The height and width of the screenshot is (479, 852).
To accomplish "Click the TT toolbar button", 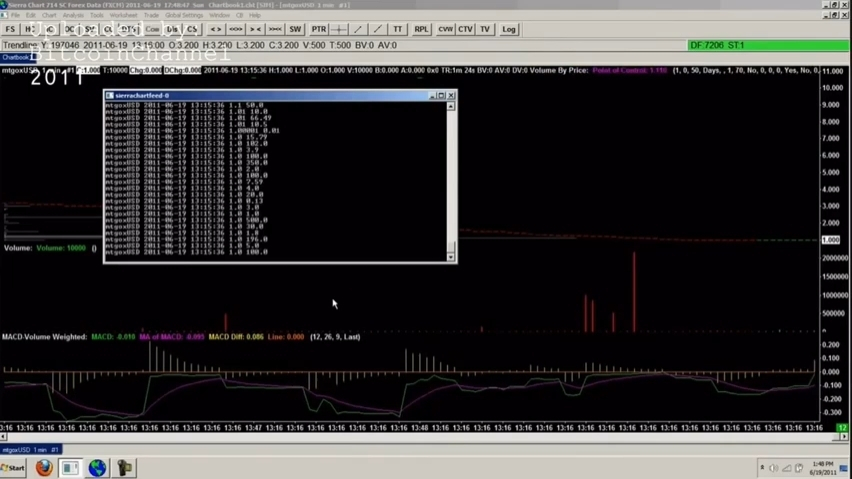I will point(398,29).
